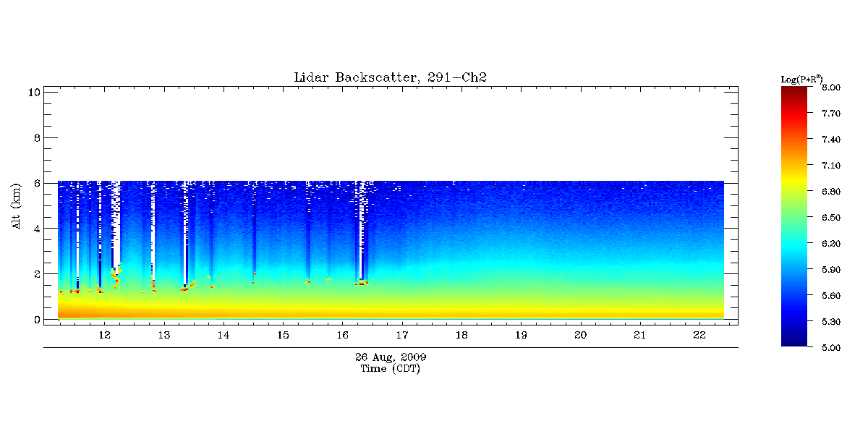Click the x-axis hour label 19
Screen dimensions: 868x434
point(521,336)
